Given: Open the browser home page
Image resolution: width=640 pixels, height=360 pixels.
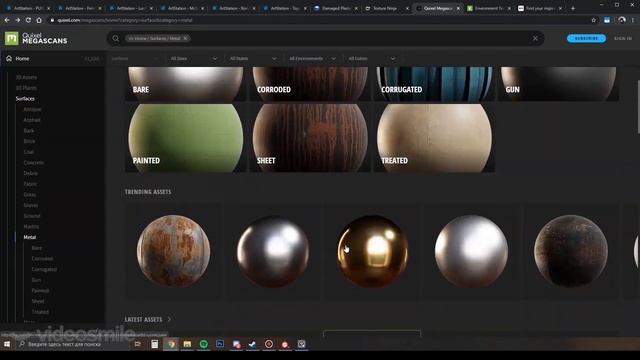Looking at the screenshot, I should click(39, 20).
